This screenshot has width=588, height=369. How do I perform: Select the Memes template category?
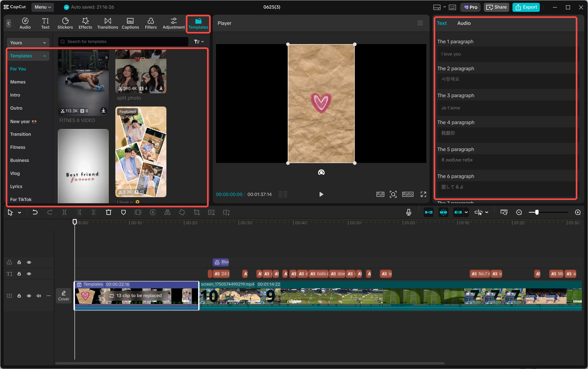18,82
